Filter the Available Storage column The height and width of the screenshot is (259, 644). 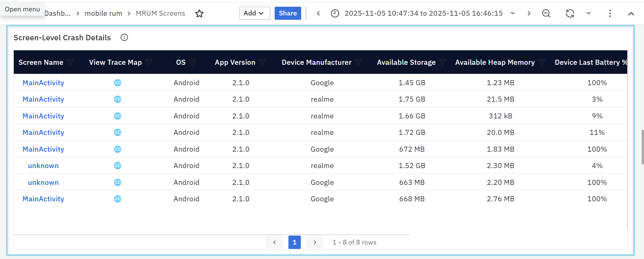point(443,62)
